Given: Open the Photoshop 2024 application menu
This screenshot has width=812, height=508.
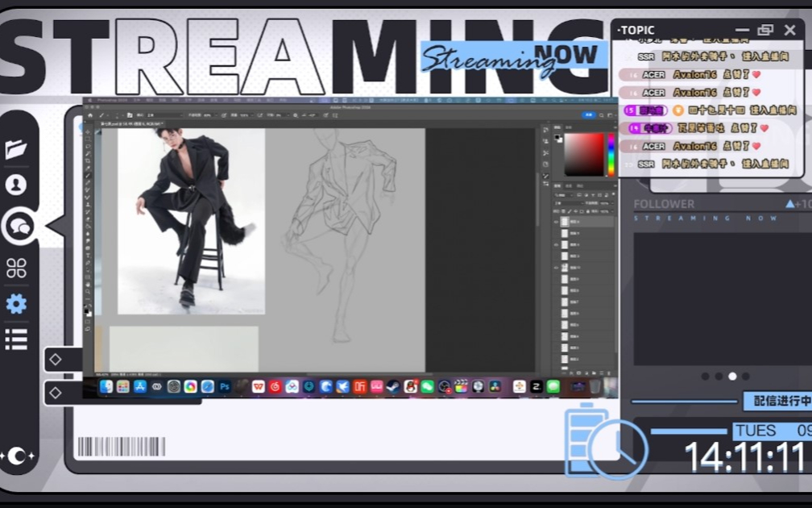Looking at the screenshot, I should click(111, 100).
